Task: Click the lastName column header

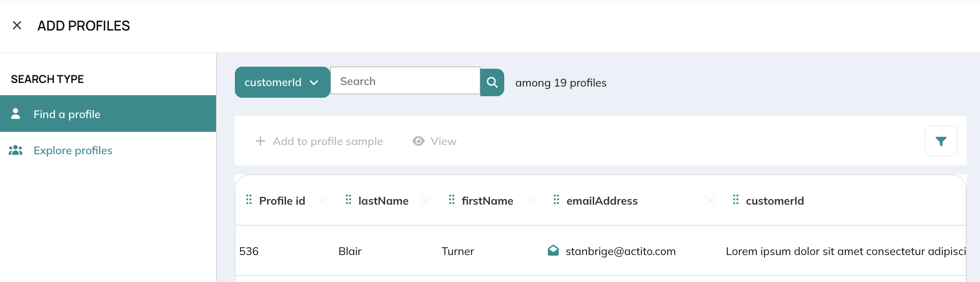Action: (383, 201)
